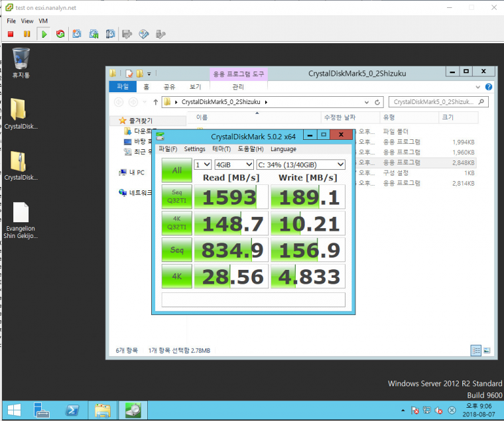Open the View menu of the VM console
This screenshot has width=504, height=421.
click(x=27, y=21)
